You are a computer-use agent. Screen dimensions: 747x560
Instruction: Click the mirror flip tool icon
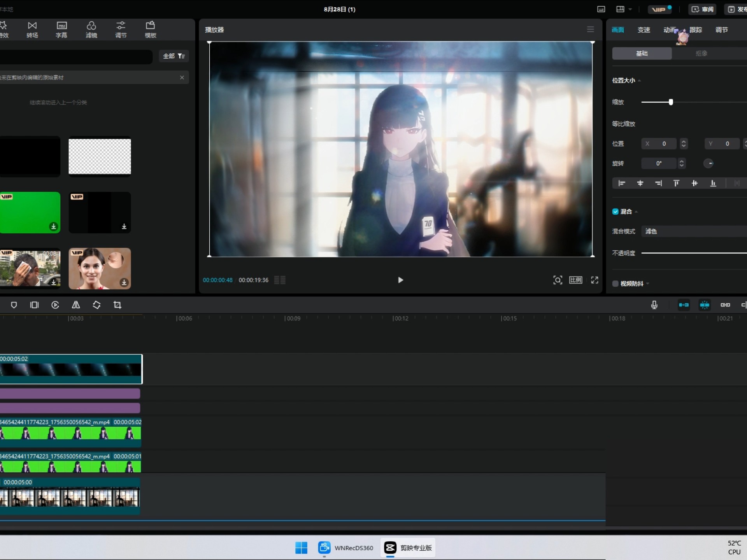point(76,305)
